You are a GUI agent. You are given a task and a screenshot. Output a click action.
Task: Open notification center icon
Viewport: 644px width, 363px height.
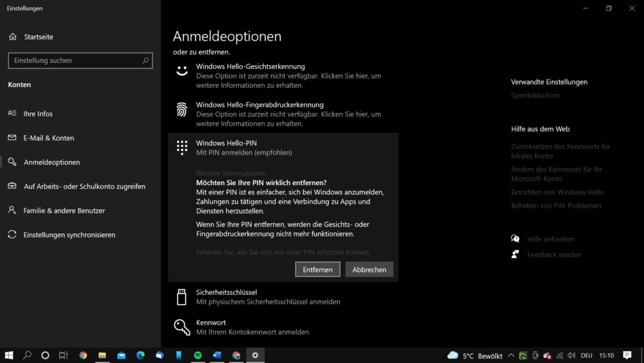[627, 355]
